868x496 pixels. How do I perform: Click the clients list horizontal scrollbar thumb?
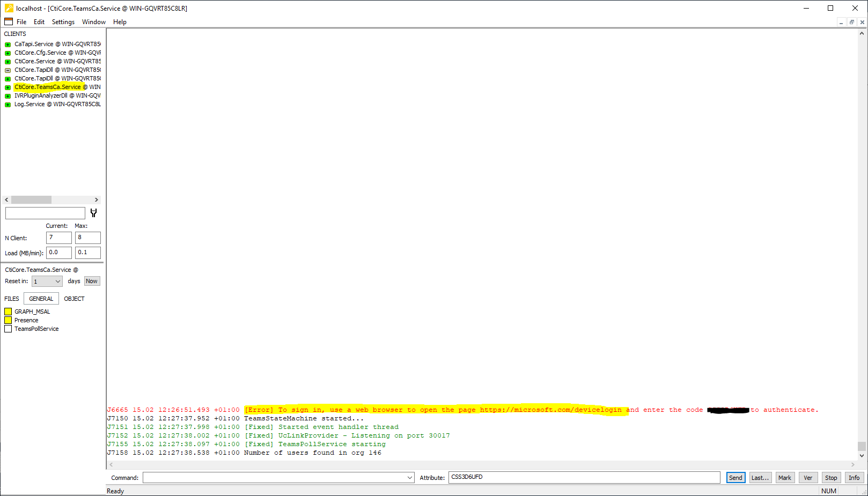31,200
